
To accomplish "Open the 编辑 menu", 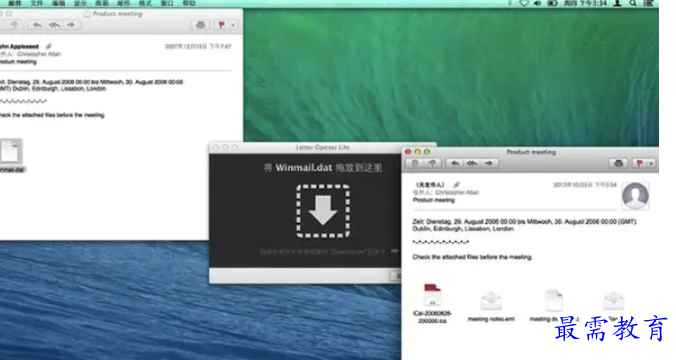I will click(x=59, y=3).
